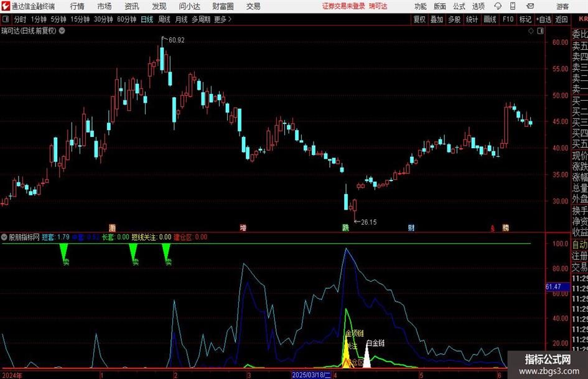Click the 榜 event marker under the chart
The width and height of the screenshot is (588, 379).
coord(505,227)
